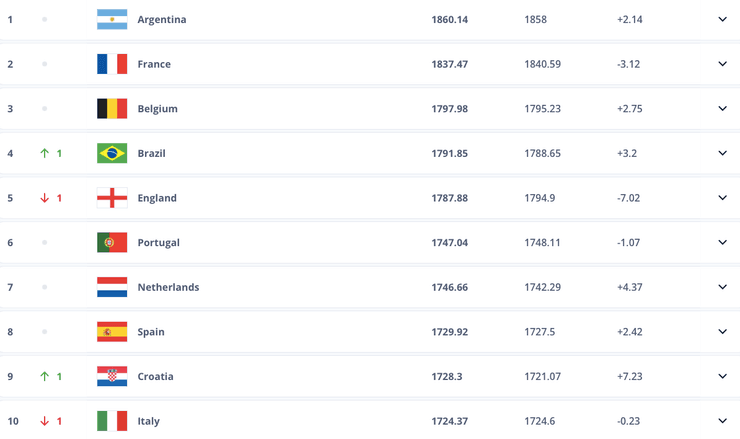Open the Croatia team name link
This screenshot has height=439, width=740.
155,376
